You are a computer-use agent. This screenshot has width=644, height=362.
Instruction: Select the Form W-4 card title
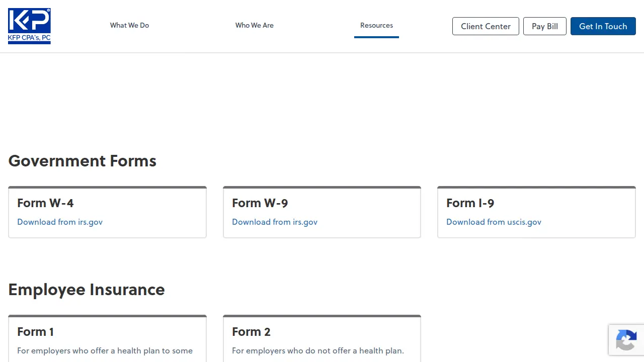pos(45,203)
